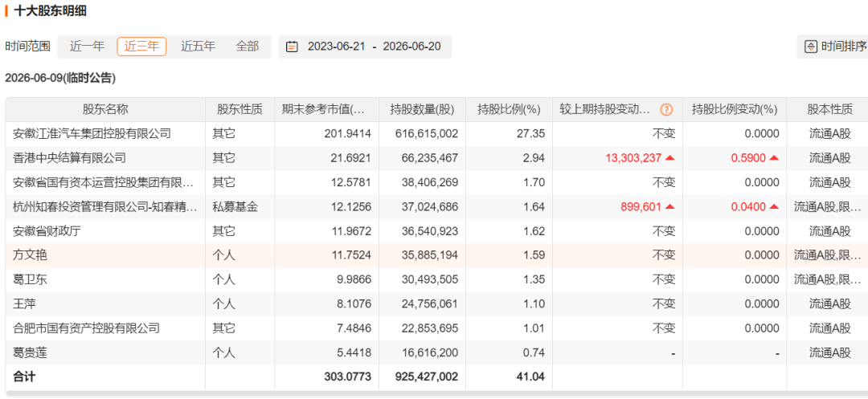Click the 时间排序 sort icon

(x=810, y=47)
